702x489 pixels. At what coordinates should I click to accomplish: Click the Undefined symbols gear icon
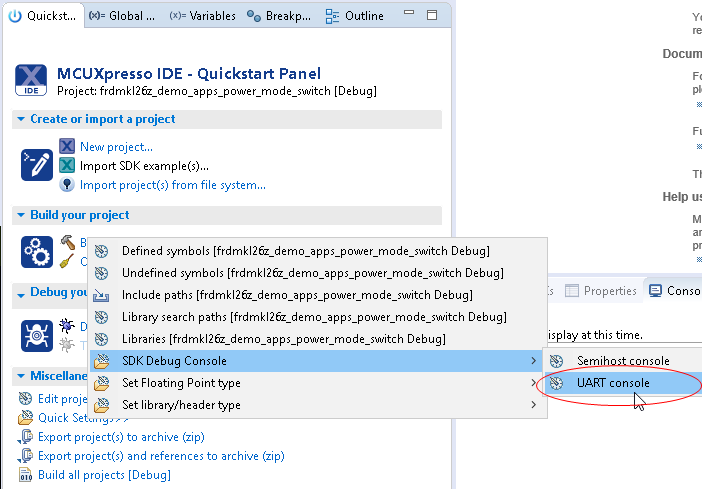click(101, 273)
